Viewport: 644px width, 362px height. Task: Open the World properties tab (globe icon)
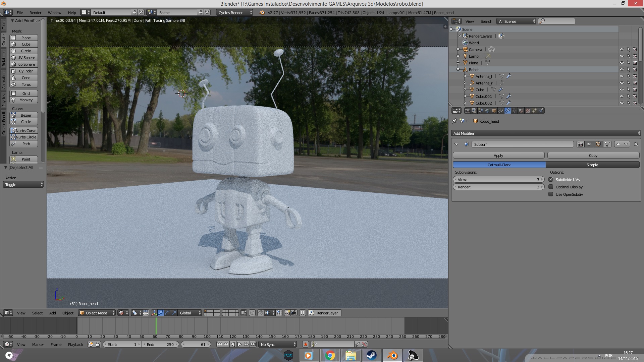pyautogui.click(x=487, y=111)
